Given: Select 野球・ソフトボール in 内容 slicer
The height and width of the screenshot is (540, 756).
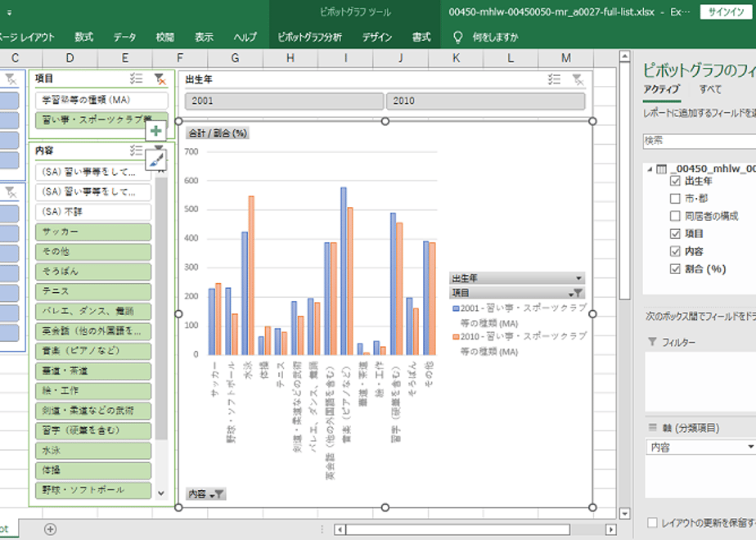Looking at the screenshot, I should [93, 490].
